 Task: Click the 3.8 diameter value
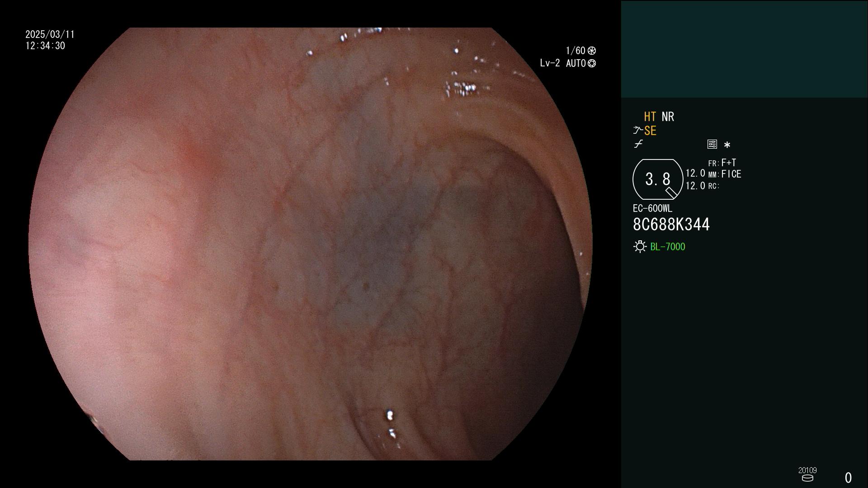(657, 179)
